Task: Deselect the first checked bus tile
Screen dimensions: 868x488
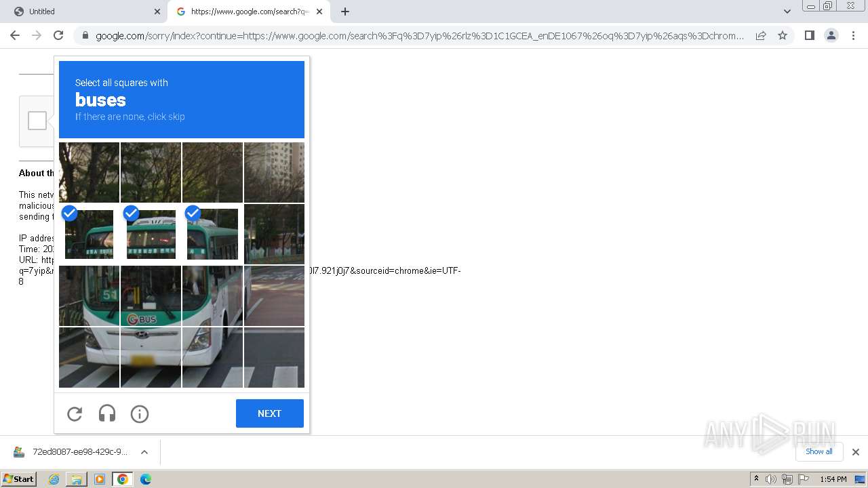Action: click(89, 234)
